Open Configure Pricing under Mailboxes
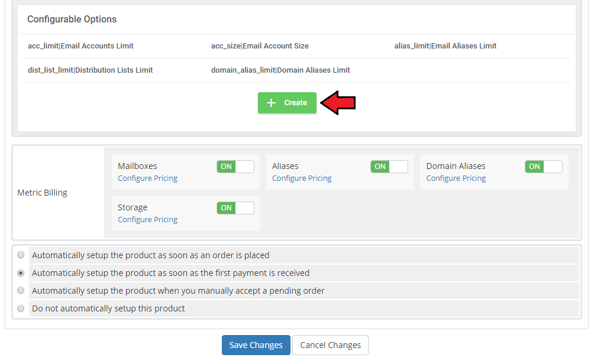Viewport: 594px width, 364px height. (x=147, y=178)
